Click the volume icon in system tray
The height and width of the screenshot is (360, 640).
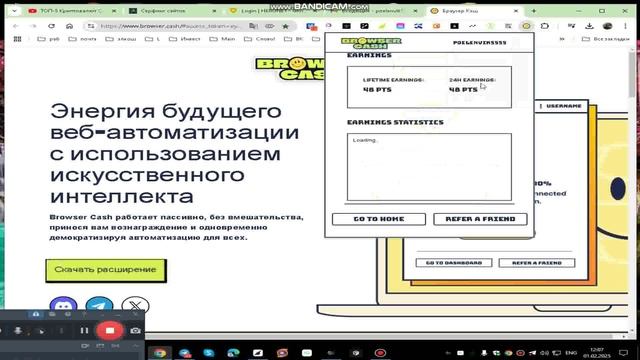click(x=544, y=353)
